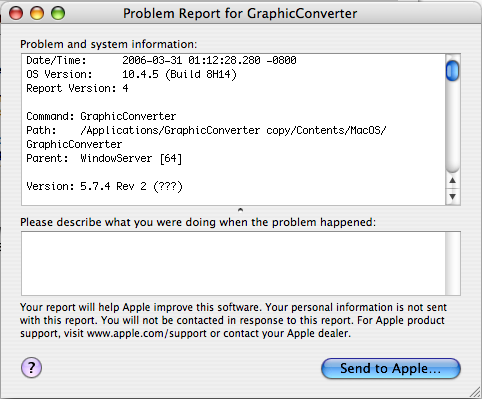Click the Command: GraphicConverter line
The height and width of the screenshot is (399, 482).
pyautogui.click(x=101, y=116)
